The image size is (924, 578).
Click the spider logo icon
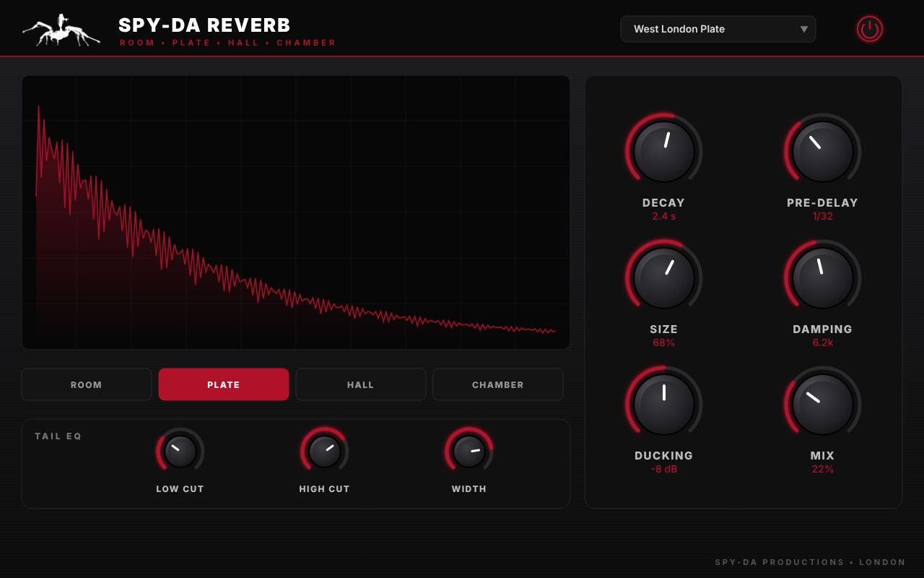pos(61,30)
